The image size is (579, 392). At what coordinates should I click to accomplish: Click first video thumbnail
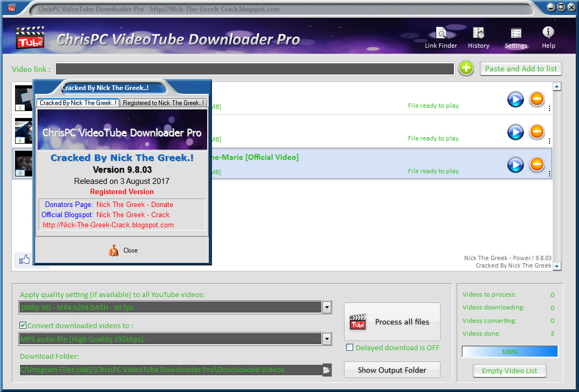tap(24, 98)
